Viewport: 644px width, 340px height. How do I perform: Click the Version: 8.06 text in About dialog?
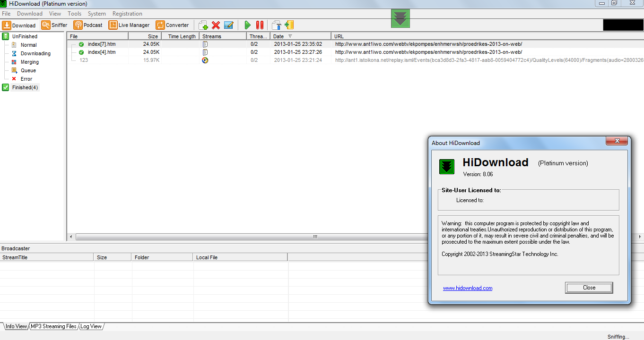tap(478, 174)
